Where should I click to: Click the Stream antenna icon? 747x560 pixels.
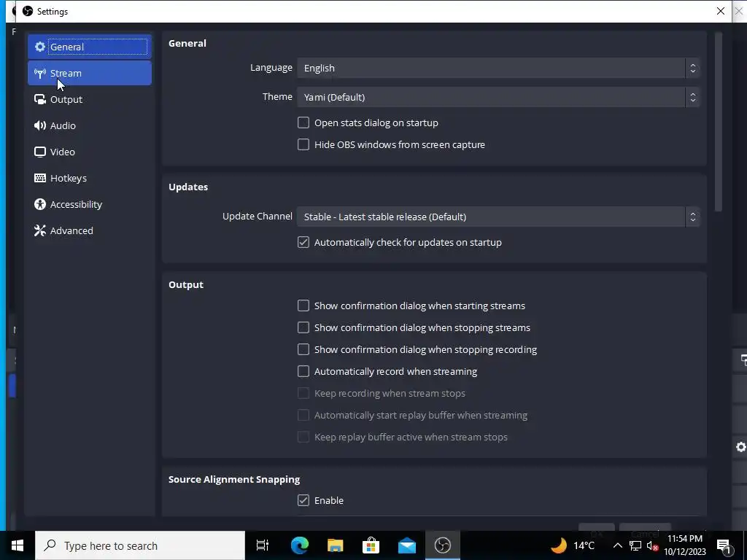coord(40,74)
